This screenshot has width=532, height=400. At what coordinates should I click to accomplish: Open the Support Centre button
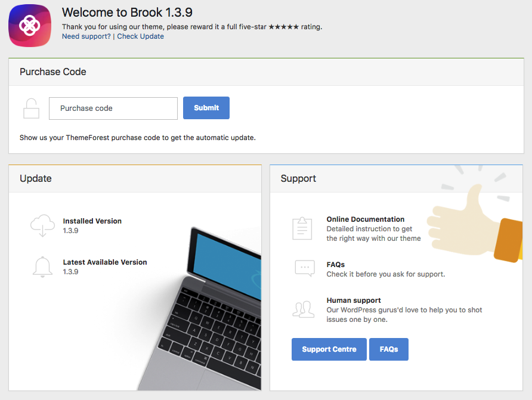(x=329, y=349)
